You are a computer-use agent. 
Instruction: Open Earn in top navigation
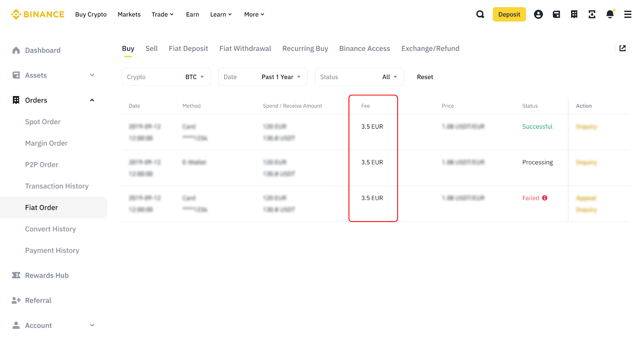click(192, 14)
